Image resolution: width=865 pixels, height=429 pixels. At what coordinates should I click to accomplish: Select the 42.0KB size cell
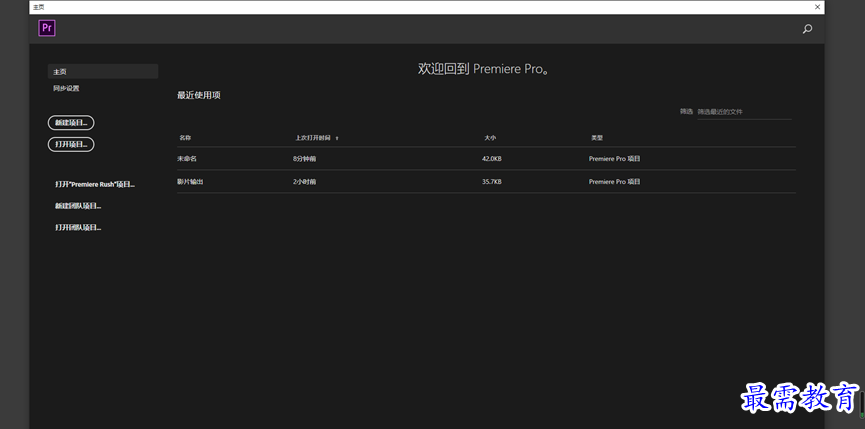tap(492, 159)
